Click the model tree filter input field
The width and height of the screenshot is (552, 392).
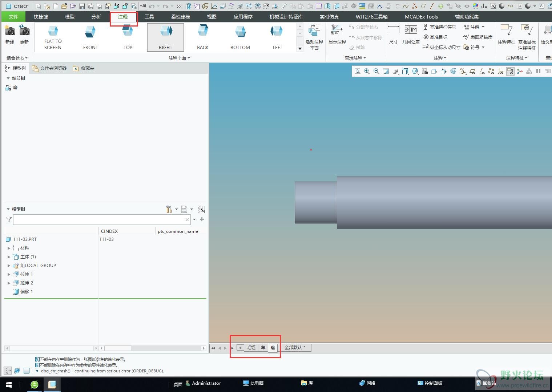[102, 219]
